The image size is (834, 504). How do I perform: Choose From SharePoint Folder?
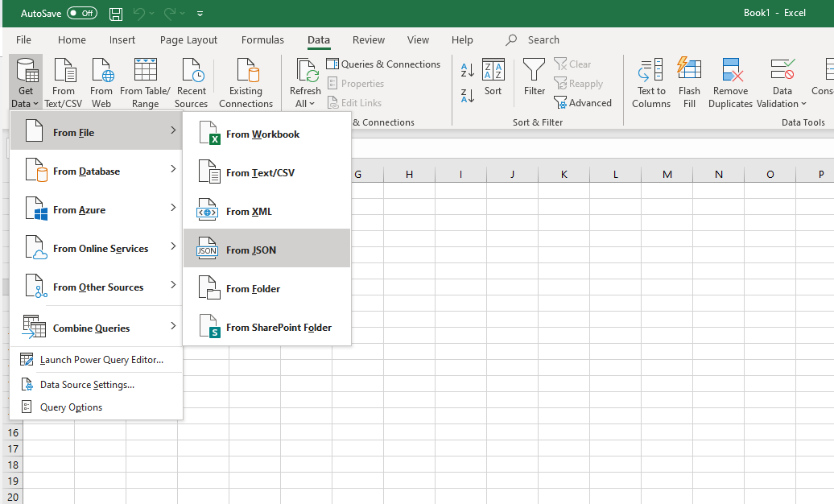point(267,327)
